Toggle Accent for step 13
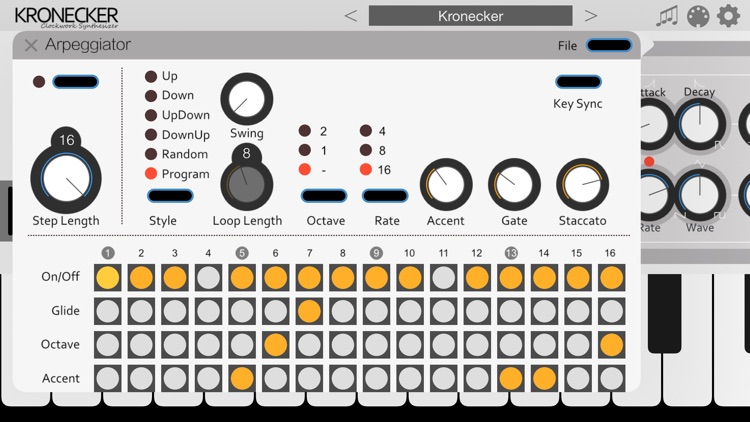This screenshot has height=422, width=750. tap(511, 378)
